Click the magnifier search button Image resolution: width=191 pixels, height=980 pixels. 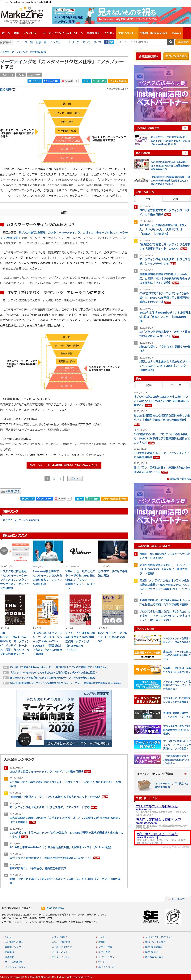pos(171,42)
